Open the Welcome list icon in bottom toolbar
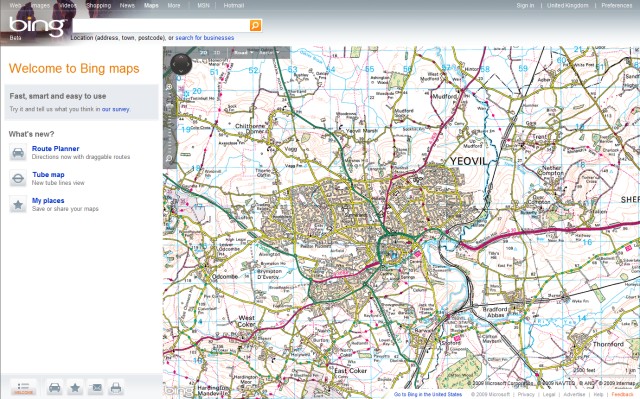The width and height of the screenshot is (640, 399). [x=23, y=387]
